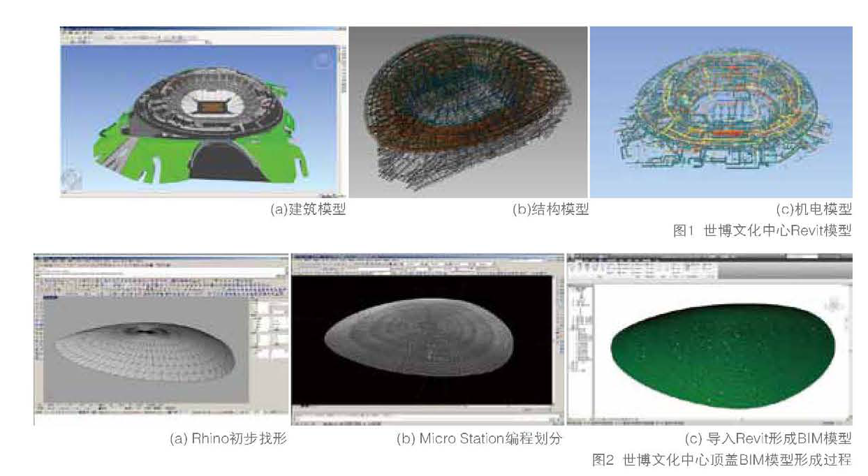Toggle a display option in Revit's bottom view control bar
Viewport: 868px width, 476px height.
[x=628, y=421]
